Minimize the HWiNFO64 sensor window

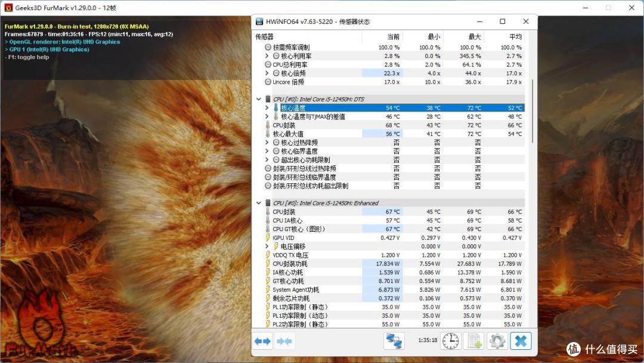point(479,21)
